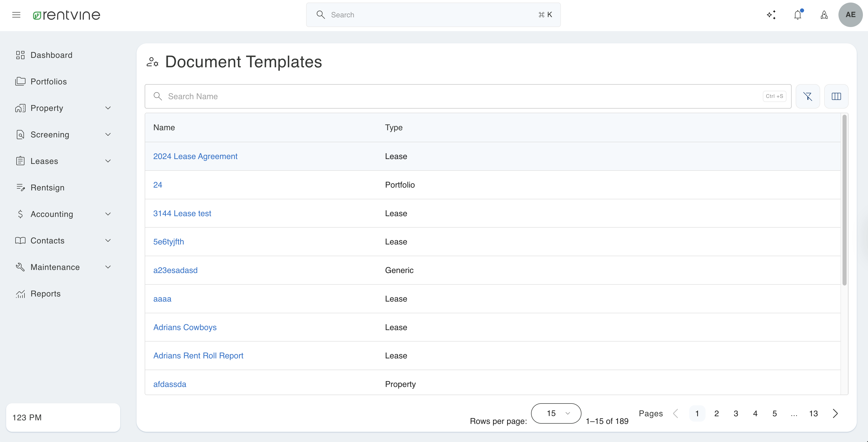
Task: Click the Document Templates heading icon
Action: [x=152, y=62]
